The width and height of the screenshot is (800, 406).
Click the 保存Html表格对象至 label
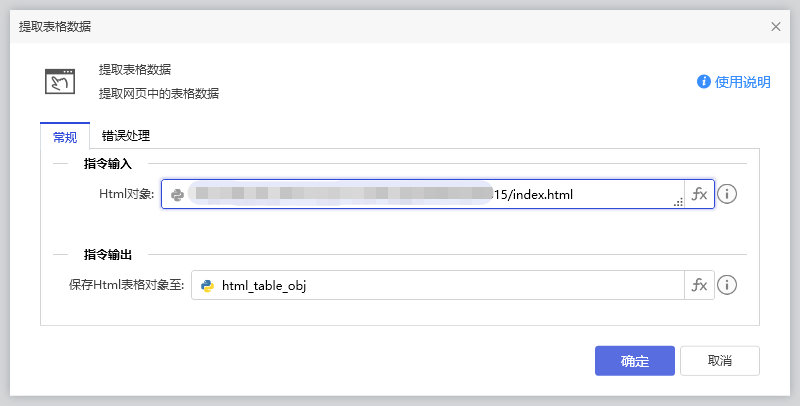127,286
